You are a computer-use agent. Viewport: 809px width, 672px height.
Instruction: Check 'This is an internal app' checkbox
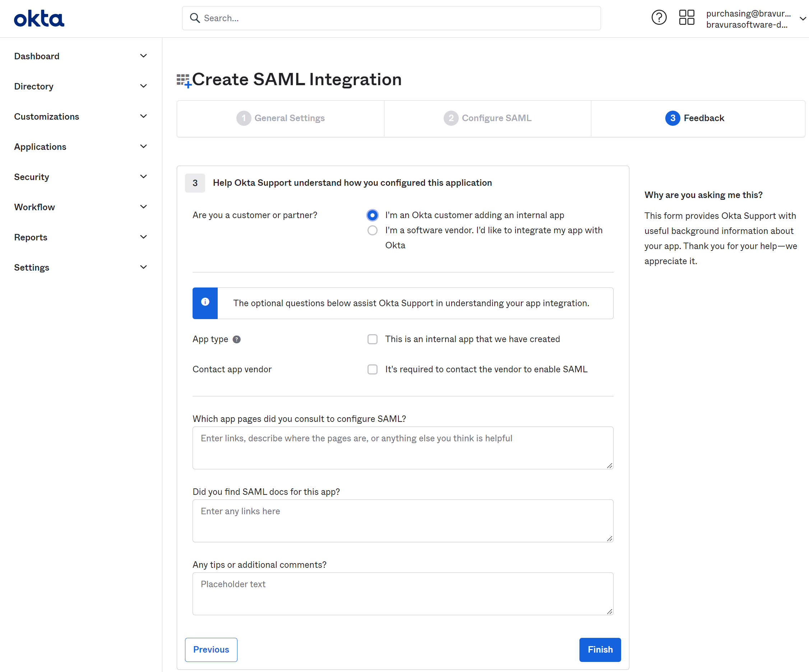pyautogui.click(x=372, y=339)
